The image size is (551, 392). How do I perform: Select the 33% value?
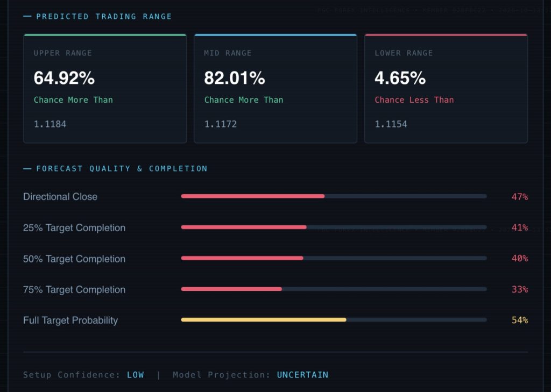click(x=520, y=289)
